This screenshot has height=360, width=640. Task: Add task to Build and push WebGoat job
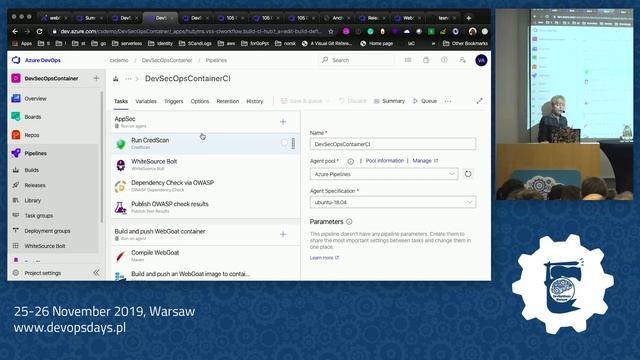(283, 234)
